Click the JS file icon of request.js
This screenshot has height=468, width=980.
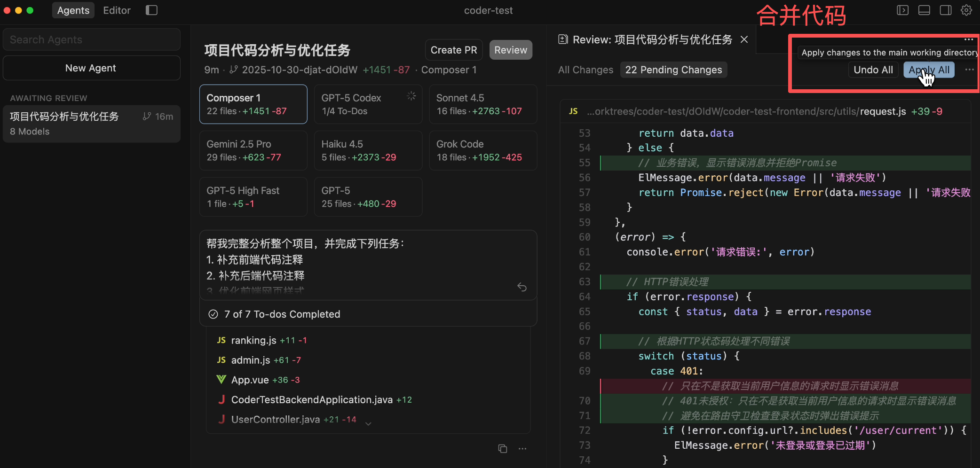[x=573, y=111]
